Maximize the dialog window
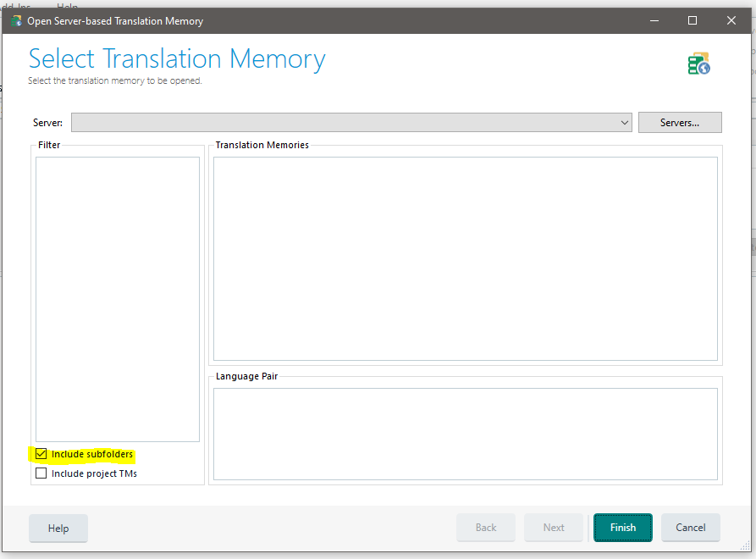Image resolution: width=756 pixels, height=559 pixels. 693,20
